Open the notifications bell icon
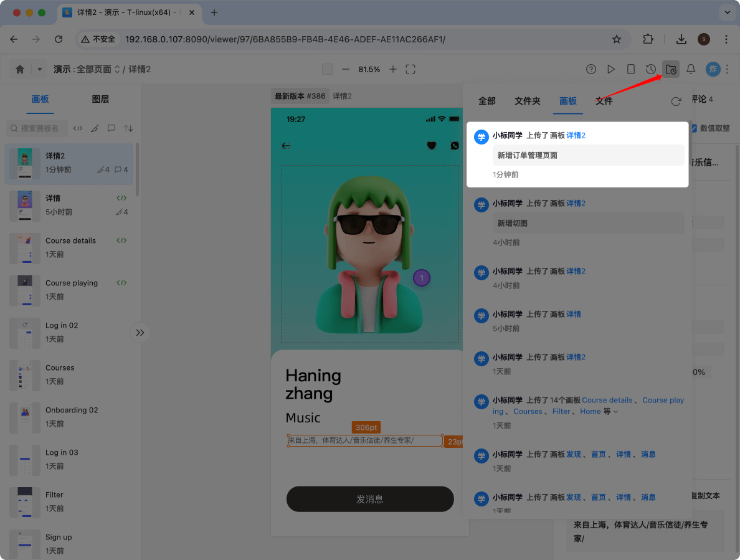740x560 pixels. [691, 69]
